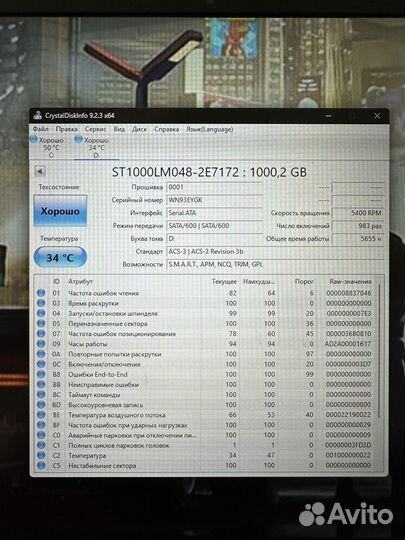Click the status icon for attribute C0
Screen dimensions: 405x540
(41, 435)
